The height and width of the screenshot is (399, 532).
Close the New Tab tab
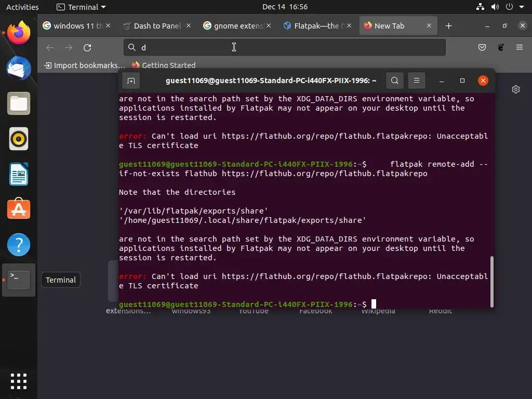[429, 26]
